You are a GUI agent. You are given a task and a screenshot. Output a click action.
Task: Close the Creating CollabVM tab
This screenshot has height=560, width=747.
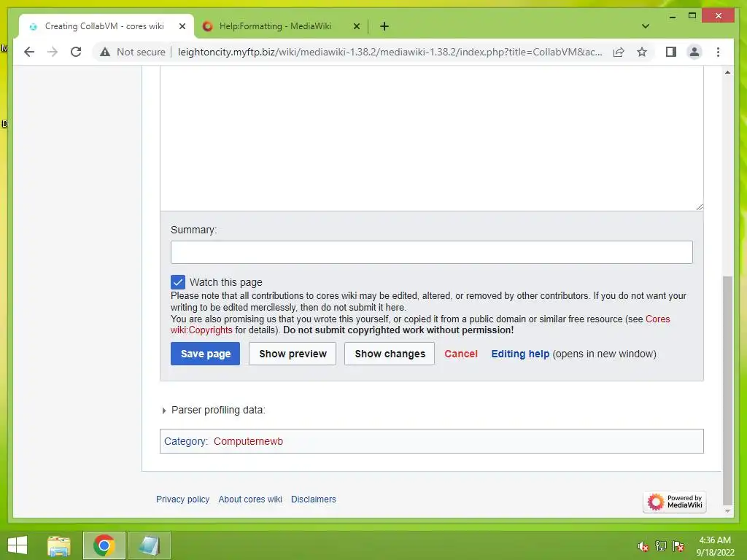182,26
